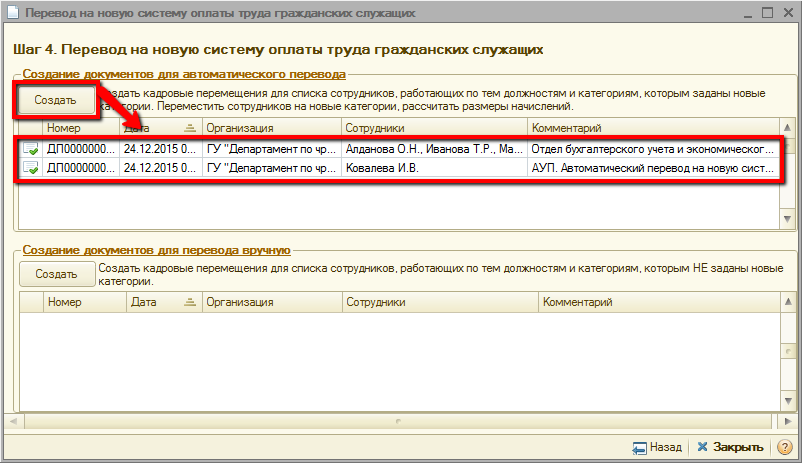Go back with the Назад button
802x463 pixels.
[x=657, y=447]
